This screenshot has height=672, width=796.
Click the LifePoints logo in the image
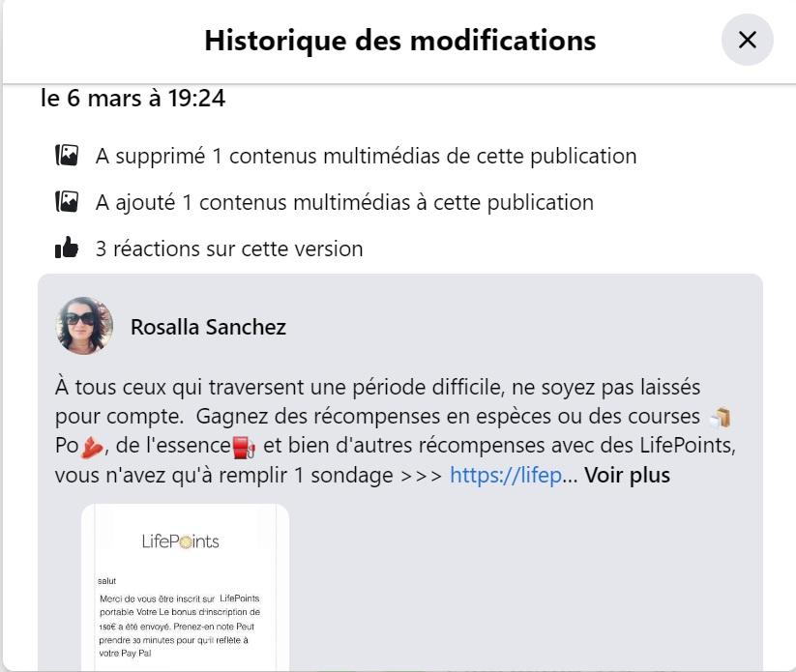tap(180, 541)
